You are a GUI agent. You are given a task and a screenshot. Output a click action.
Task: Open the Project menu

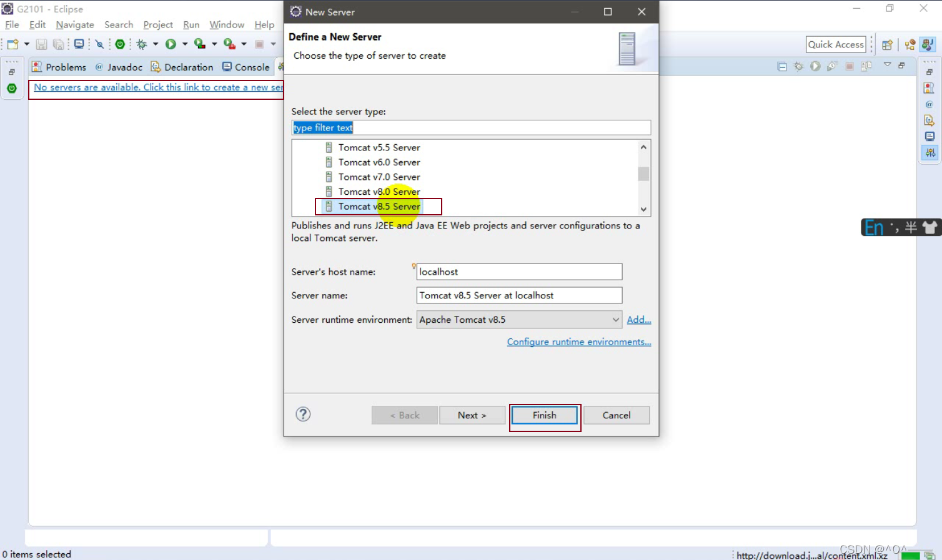coord(158,25)
